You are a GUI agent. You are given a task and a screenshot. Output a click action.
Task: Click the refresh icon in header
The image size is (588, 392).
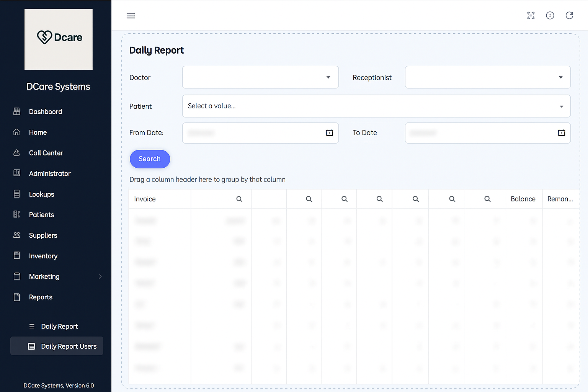coord(569,15)
